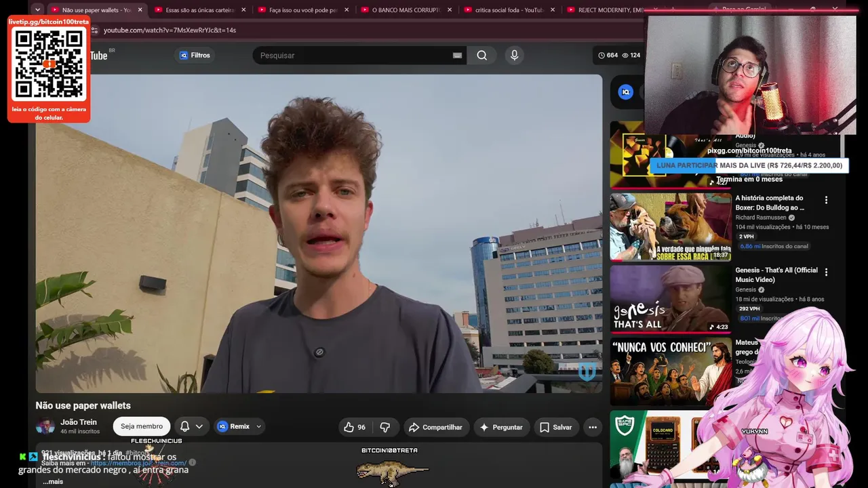Close the 'Essas são as únicas carteiras' tab
The width and height of the screenshot is (868, 488).
[243, 10]
